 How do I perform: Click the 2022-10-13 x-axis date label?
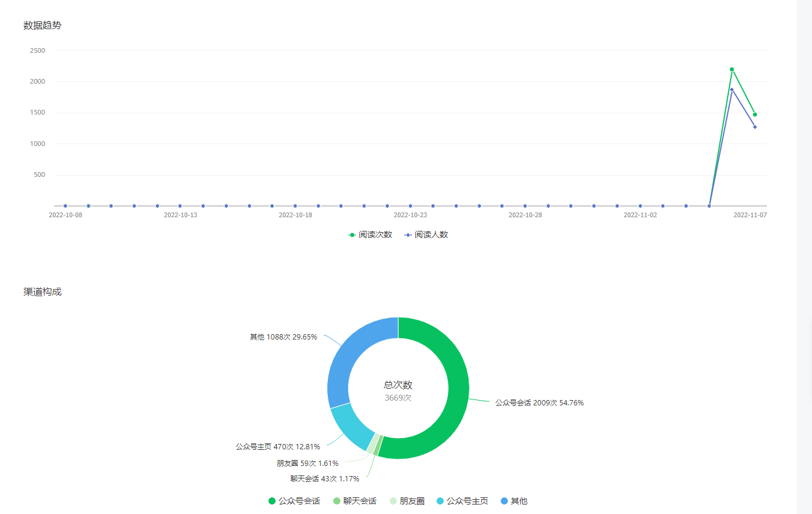181,215
